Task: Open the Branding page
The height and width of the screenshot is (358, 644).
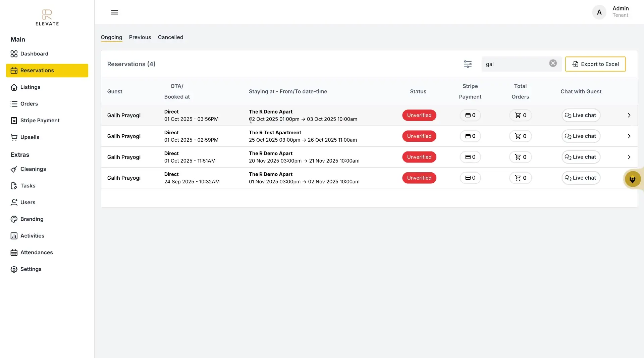Action: (32, 219)
